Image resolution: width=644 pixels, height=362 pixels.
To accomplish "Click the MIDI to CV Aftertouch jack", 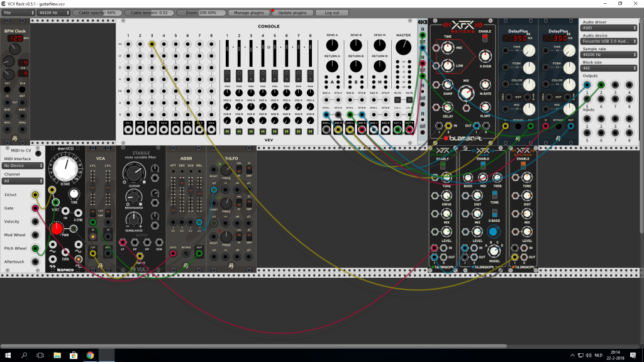I will (x=35, y=262).
